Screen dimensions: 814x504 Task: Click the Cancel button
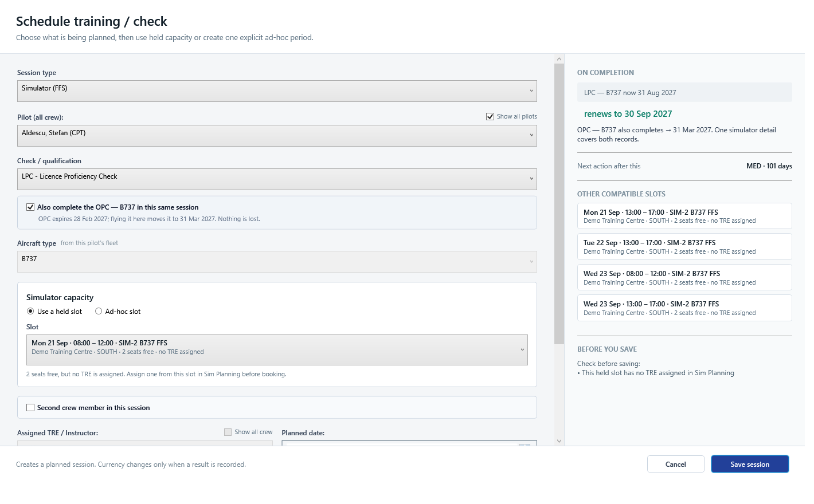pos(676,464)
